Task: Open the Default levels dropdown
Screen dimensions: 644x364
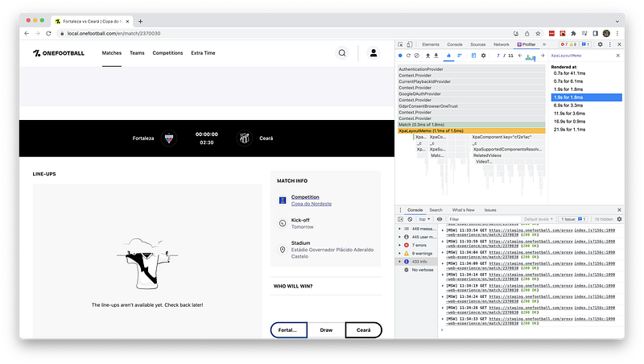Action: coord(540,218)
